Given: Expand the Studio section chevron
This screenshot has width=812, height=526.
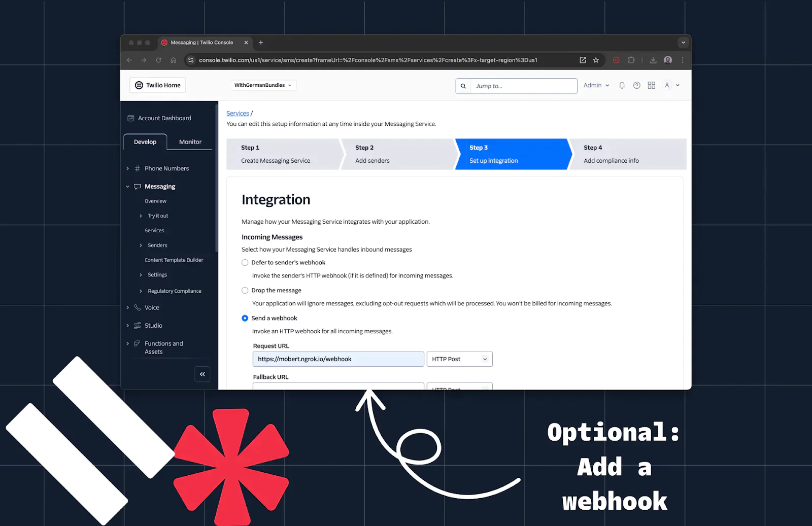Looking at the screenshot, I should pyautogui.click(x=127, y=326).
